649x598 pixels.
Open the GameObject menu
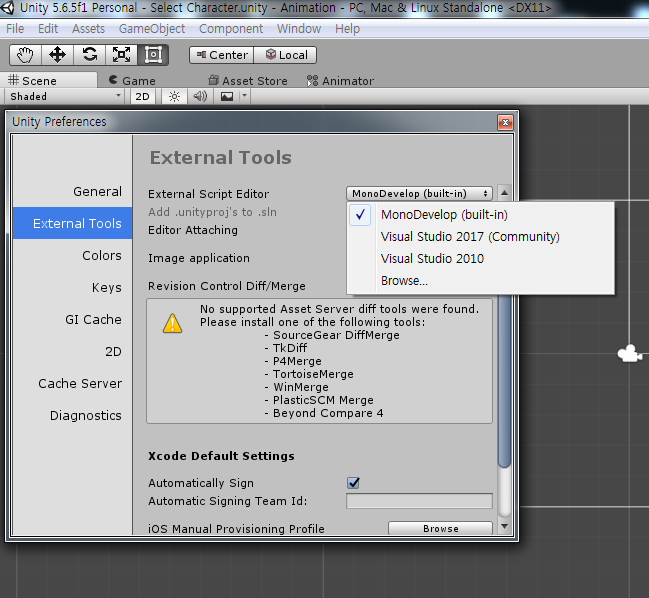coord(152,29)
